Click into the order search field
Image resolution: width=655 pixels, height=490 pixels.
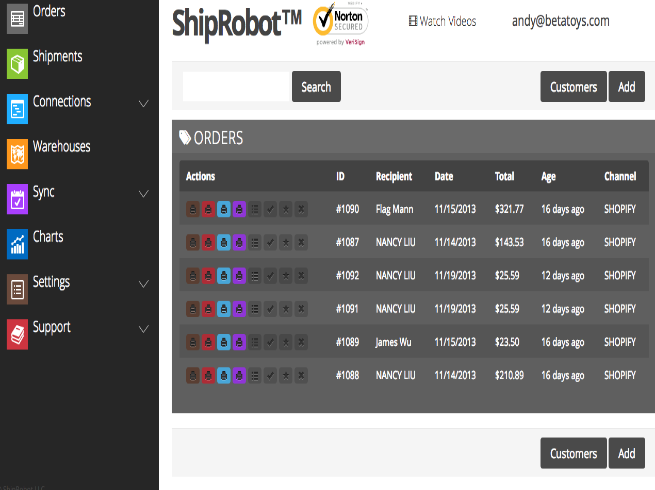coord(236,87)
